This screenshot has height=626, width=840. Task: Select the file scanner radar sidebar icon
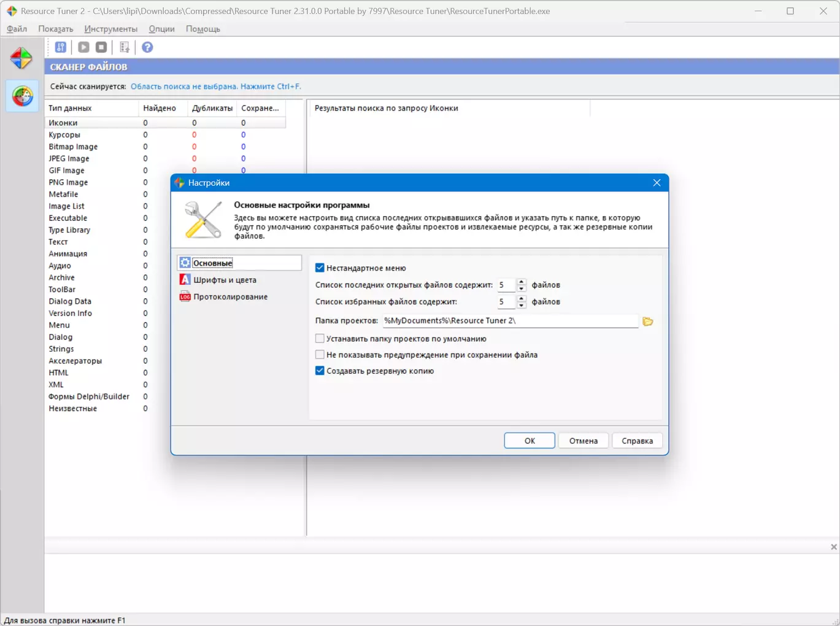pyautogui.click(x=22, y=96)
